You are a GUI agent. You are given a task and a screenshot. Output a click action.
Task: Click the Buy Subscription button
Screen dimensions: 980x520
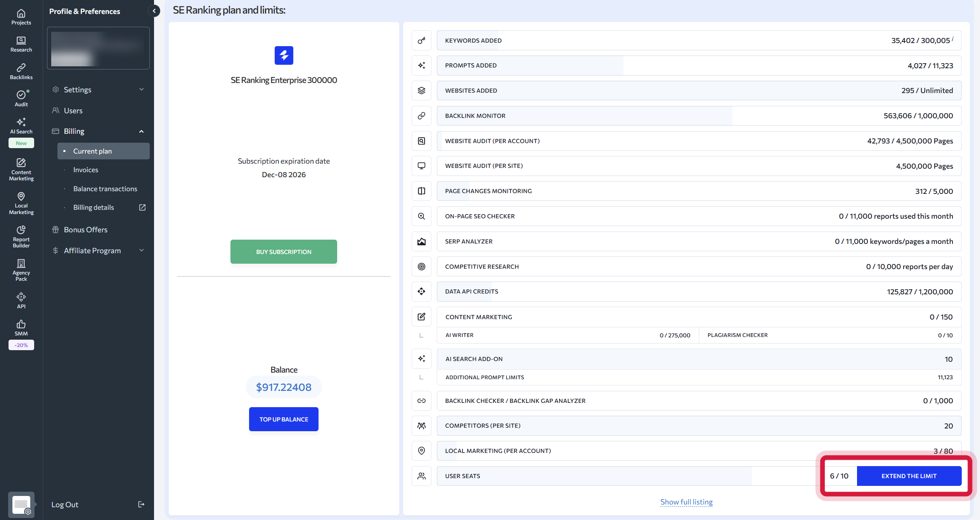(x=284, y=252)
